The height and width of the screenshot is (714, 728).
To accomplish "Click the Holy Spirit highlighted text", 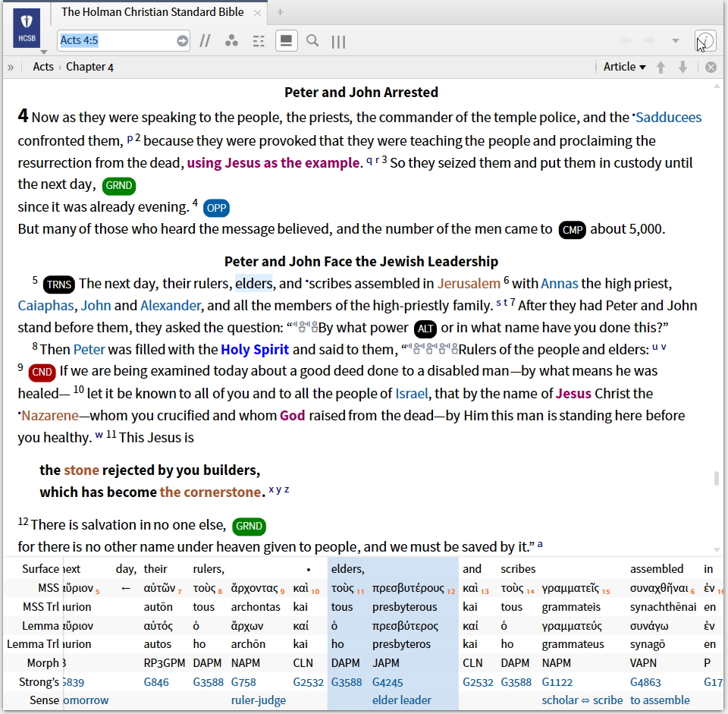I will click(255, 349).
